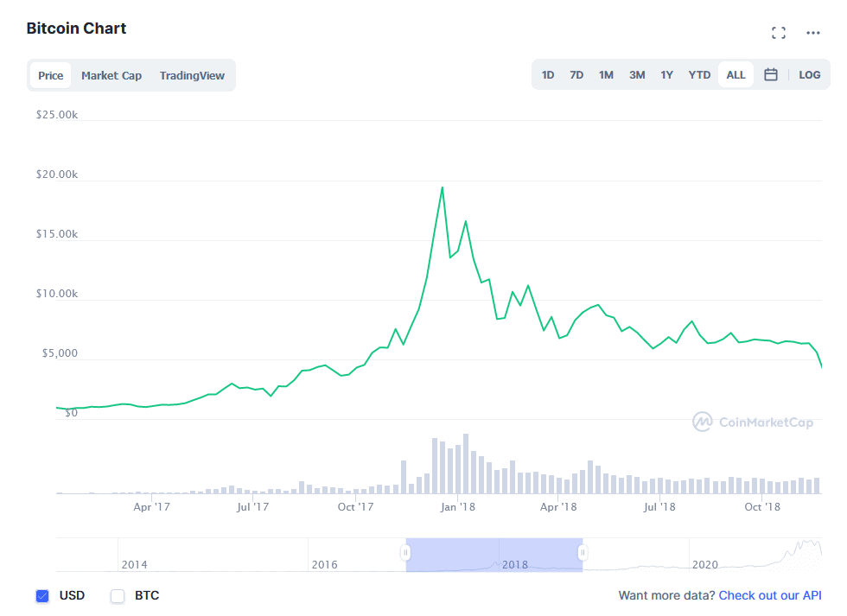
Task: Open the calendar date range picker
Action: [771, 74]
